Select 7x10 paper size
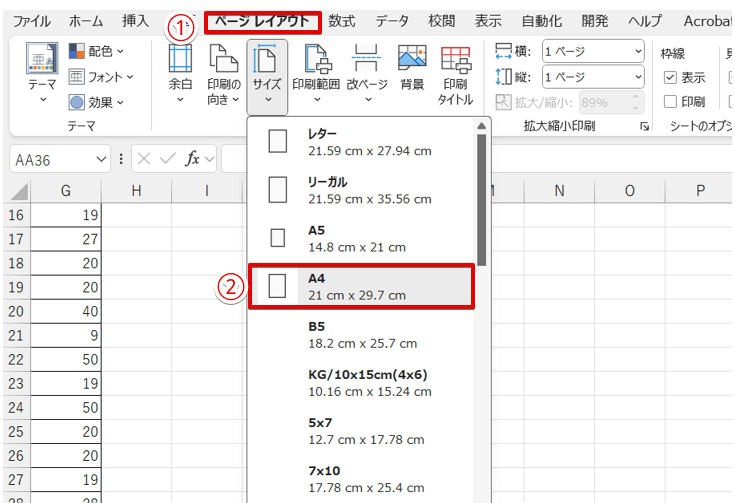 coord(361,479)
